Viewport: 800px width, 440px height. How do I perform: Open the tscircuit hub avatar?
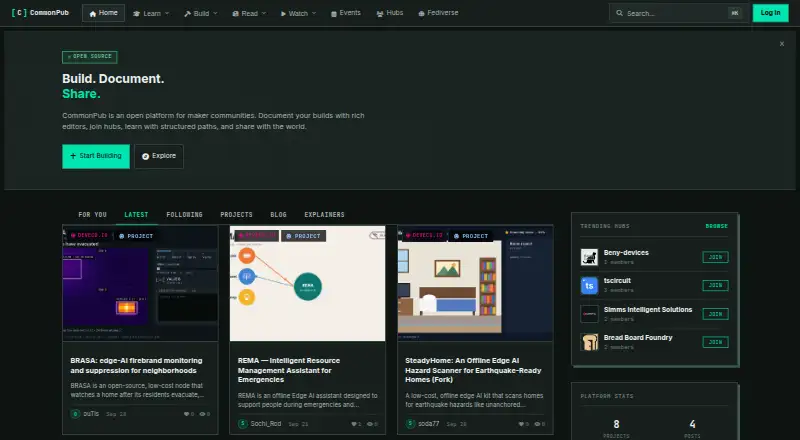[x=589, y=286]
